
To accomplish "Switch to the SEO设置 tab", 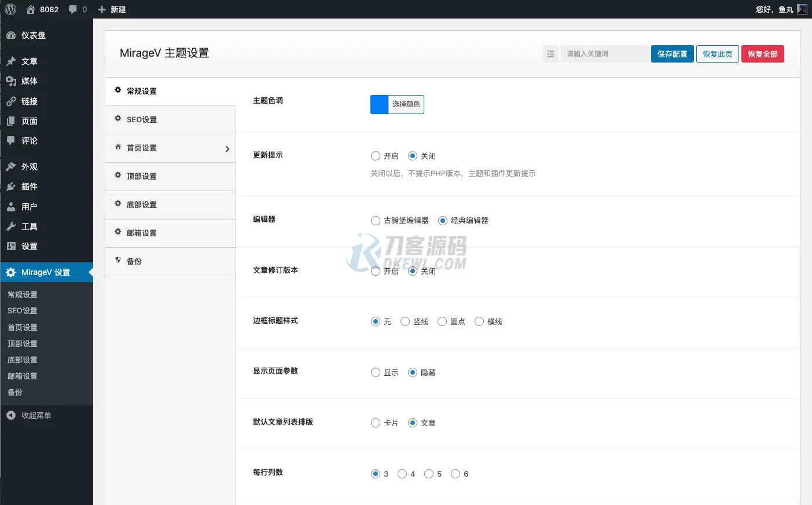I will point(140,119).
